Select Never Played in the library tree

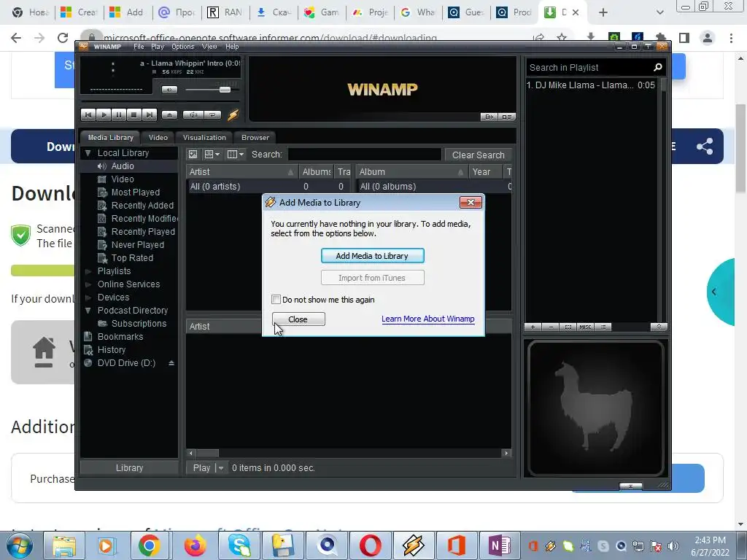point(137,245)
